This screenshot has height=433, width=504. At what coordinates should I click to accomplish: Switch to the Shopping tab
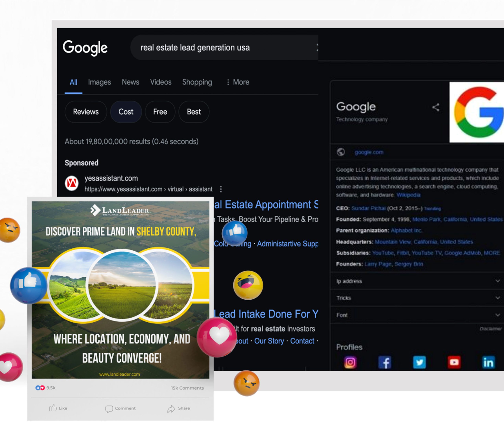[x=197, y=82]
